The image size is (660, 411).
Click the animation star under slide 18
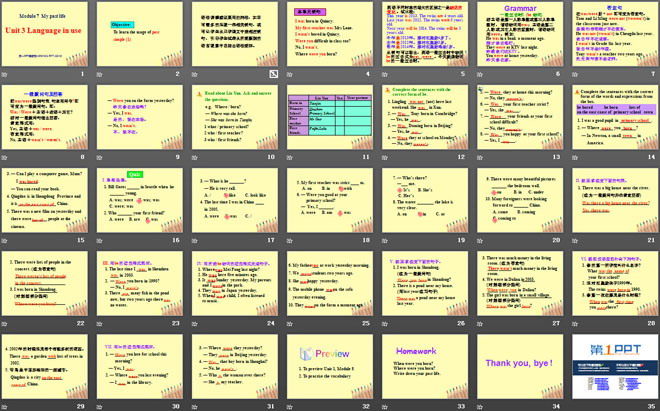[290, 241]
